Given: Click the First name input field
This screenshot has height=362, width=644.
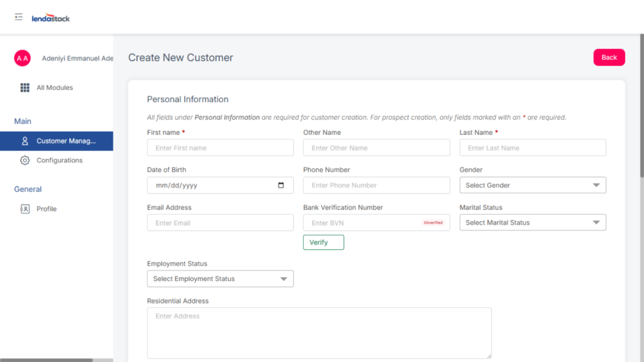Looking at the screenshot, I should (x=220, y=148).
